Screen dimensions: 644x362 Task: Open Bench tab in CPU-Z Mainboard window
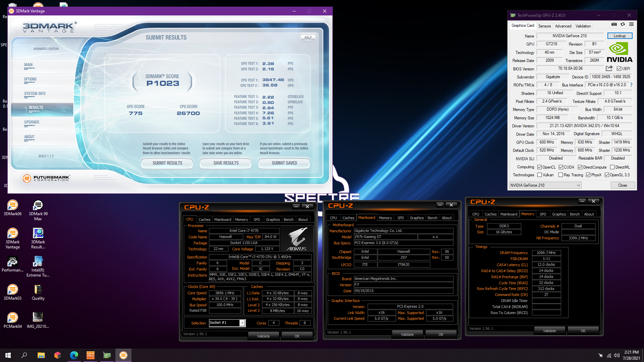click(x=432, y=218)
